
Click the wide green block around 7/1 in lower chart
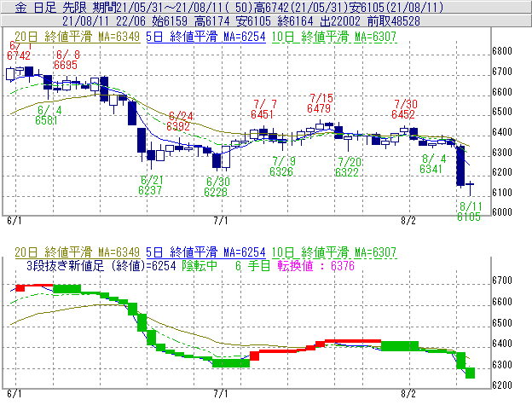[x=231, y=363]
